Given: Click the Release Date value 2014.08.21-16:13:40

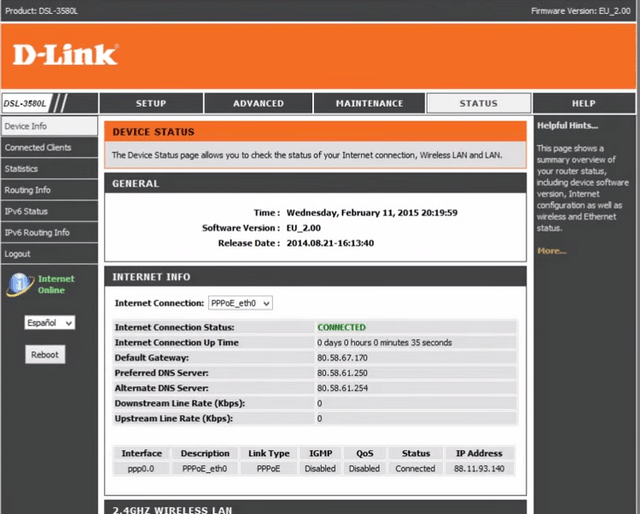Looking at the screenshot, I should tap(330, 243).
